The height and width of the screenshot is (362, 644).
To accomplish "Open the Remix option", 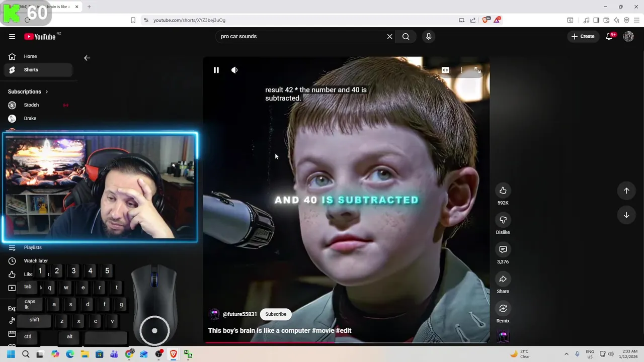I will (x=503, y=308).
